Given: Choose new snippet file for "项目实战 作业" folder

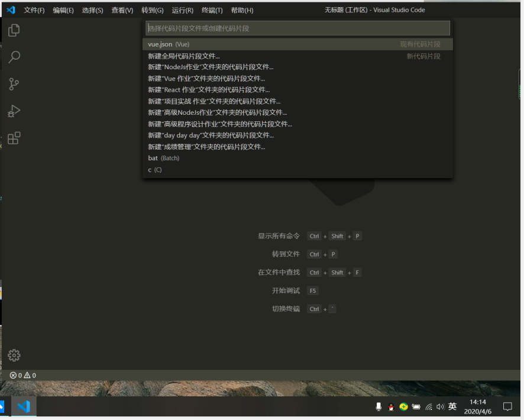Looking at the screenshot, I should tap(297, 101).
